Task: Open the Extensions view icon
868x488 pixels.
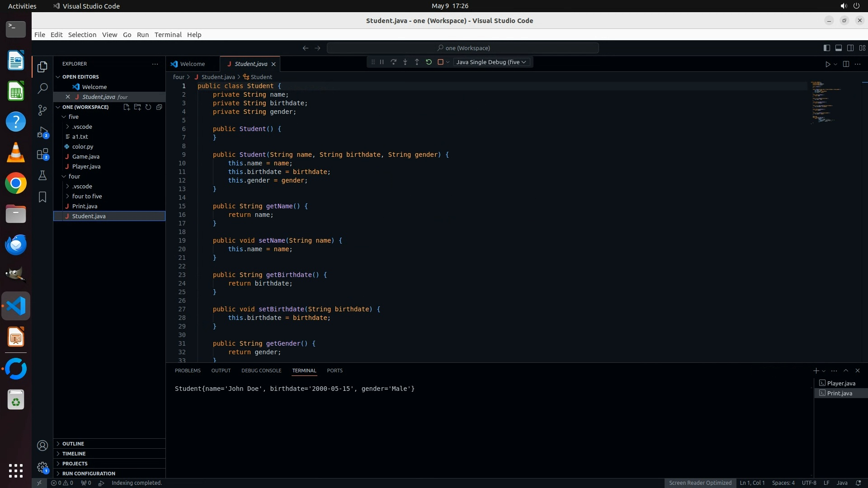Action: 42,154
